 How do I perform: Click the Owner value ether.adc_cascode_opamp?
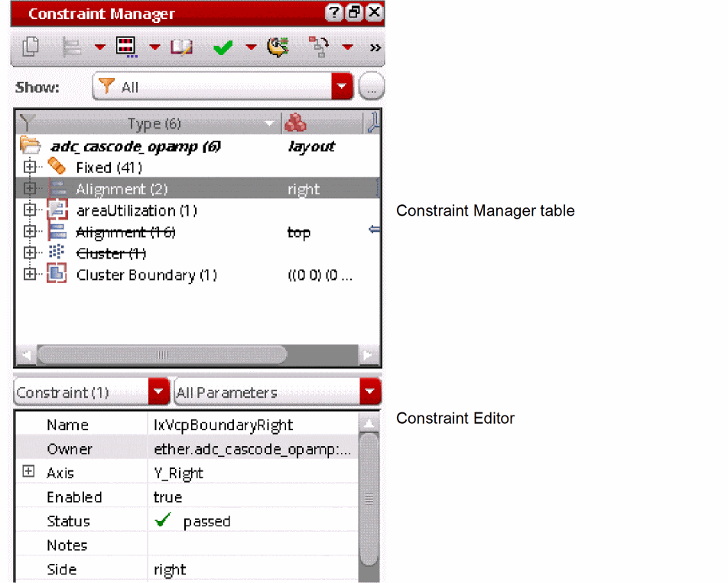[252, 449]
